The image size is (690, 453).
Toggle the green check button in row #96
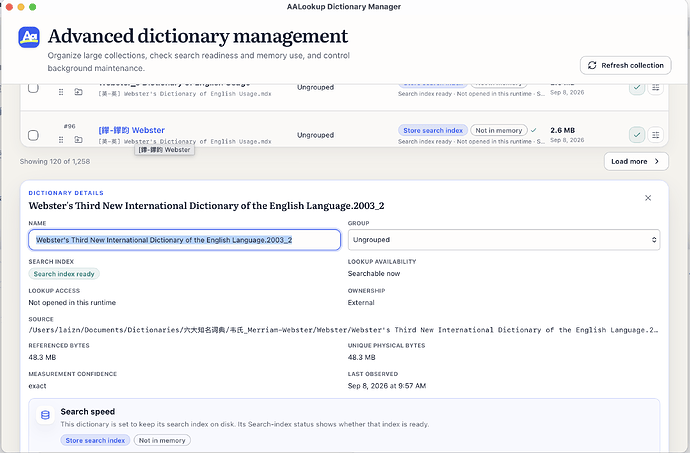point(637,135)
